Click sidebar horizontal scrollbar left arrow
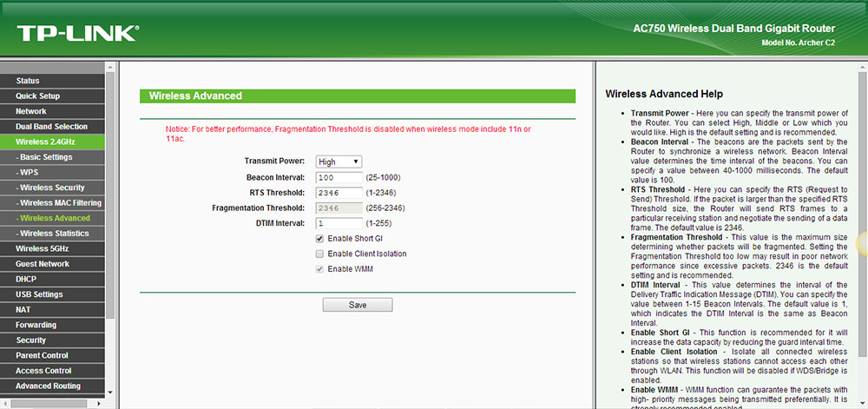This screenshot has height=409, width=868. tap(4, 404)
